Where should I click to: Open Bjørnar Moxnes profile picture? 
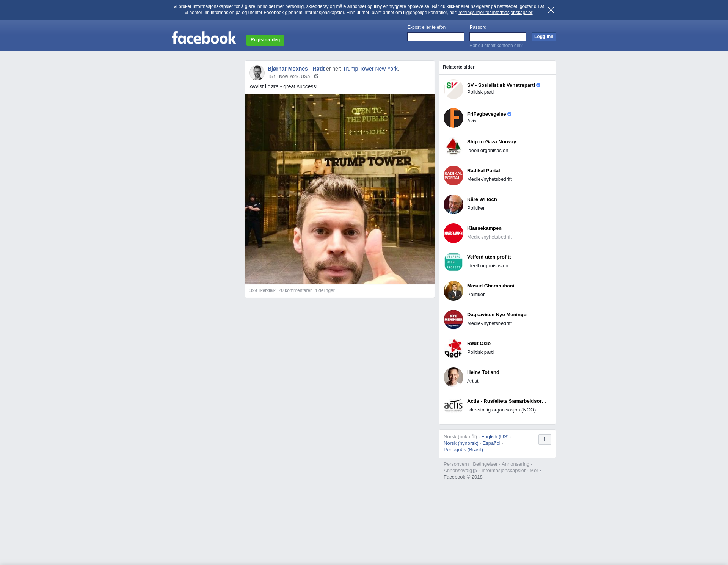pos(257,73)
